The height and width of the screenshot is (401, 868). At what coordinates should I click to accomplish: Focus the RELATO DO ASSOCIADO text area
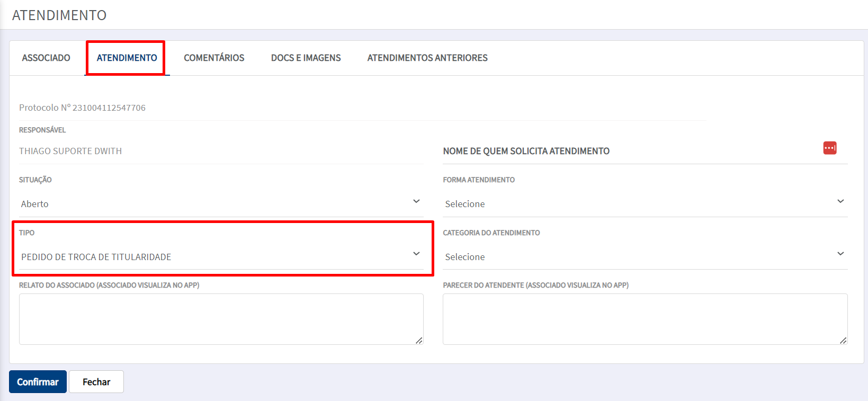click(x=221, y=319)
